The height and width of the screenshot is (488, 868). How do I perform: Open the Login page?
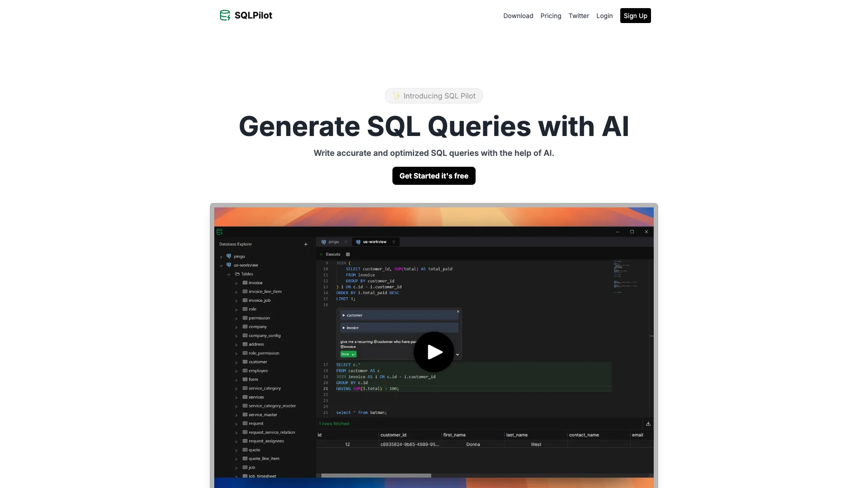tap(604, 16)
